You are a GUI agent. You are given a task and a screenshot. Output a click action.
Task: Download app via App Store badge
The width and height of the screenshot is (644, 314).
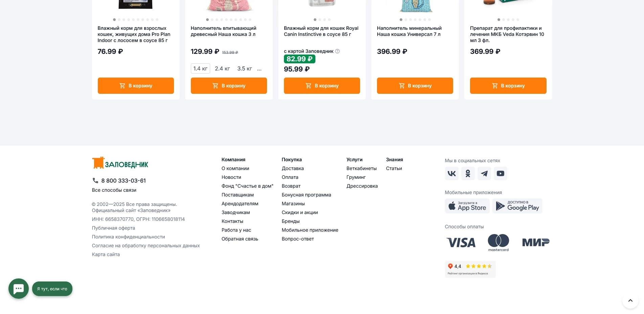pos(467,206)
